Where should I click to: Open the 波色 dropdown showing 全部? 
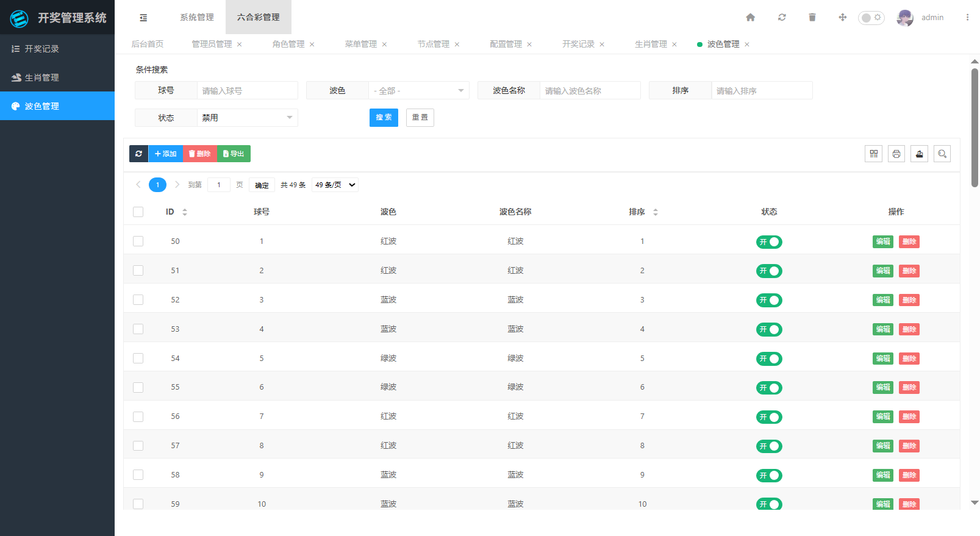pos(419,90)
